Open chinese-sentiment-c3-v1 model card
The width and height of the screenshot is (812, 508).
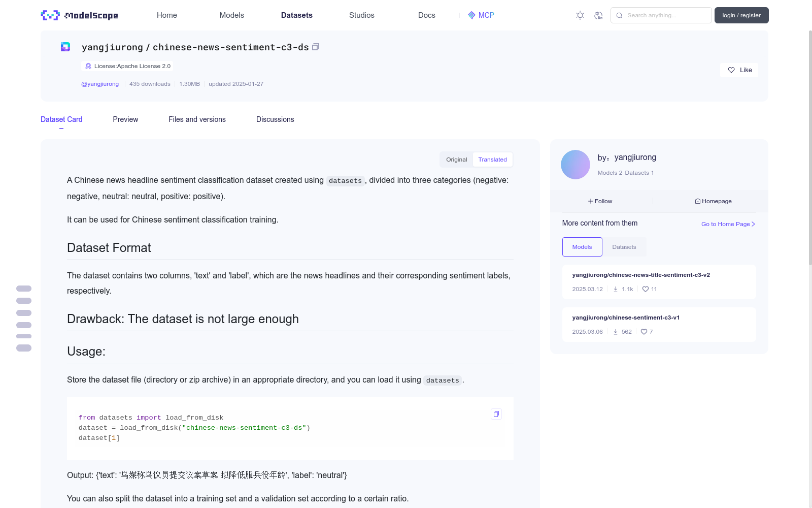[x=659, y=325]
